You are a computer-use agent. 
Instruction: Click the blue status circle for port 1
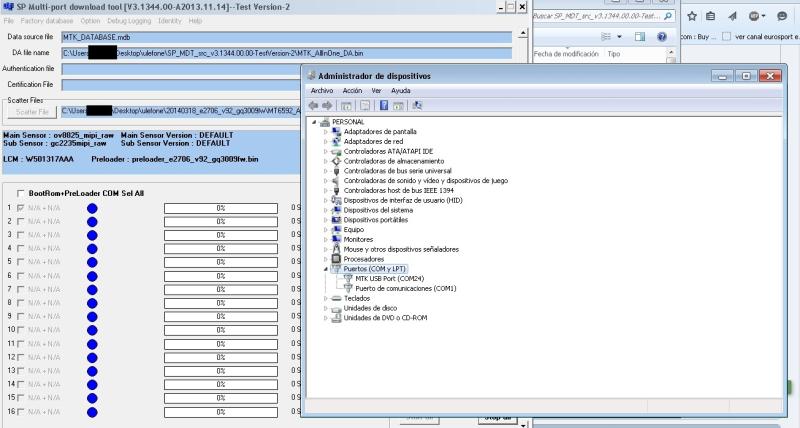(92, 208)
